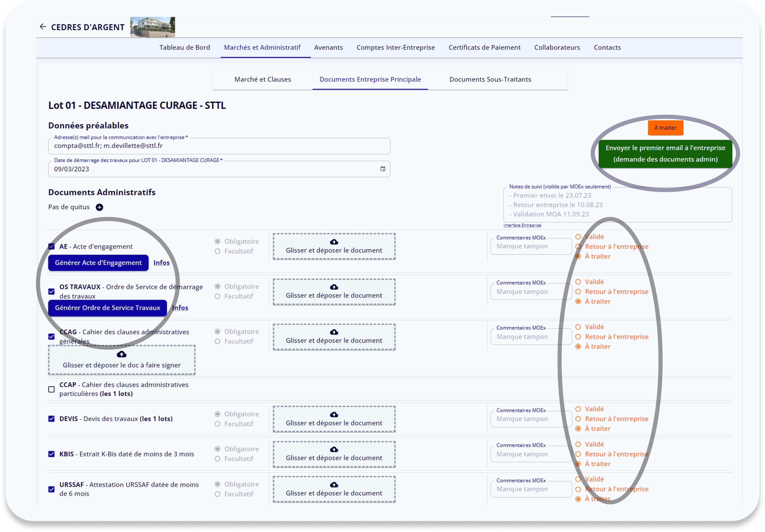Click upload cloud icon in KBIS dropzone
Image resolution: width=765 pixels, height=532 pixels.
coord(334,449)
